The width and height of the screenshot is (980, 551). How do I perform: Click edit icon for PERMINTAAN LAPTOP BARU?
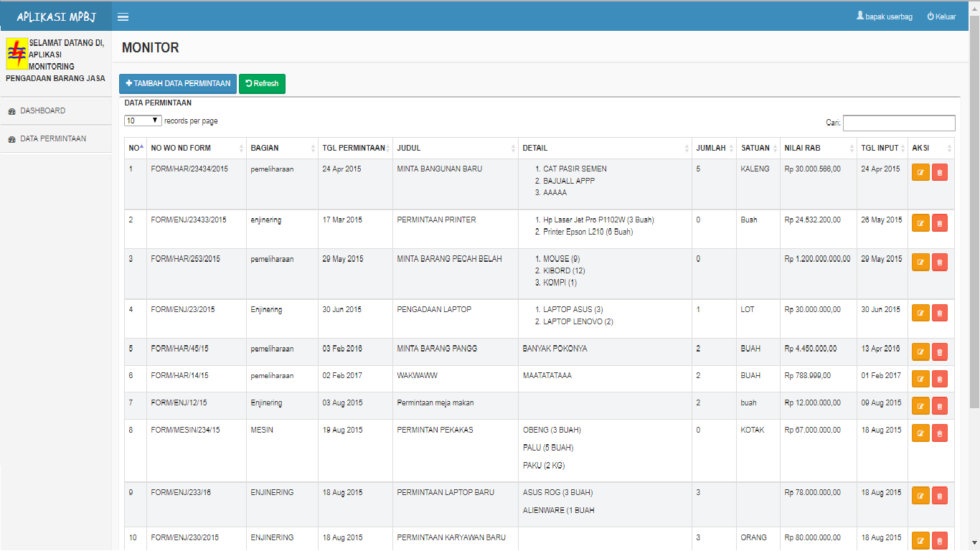(920, 496)
